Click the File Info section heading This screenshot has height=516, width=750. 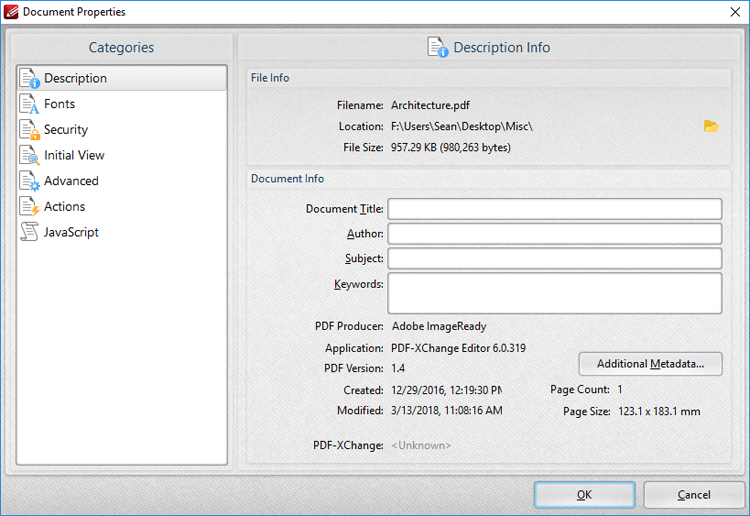tap(270, 77)
